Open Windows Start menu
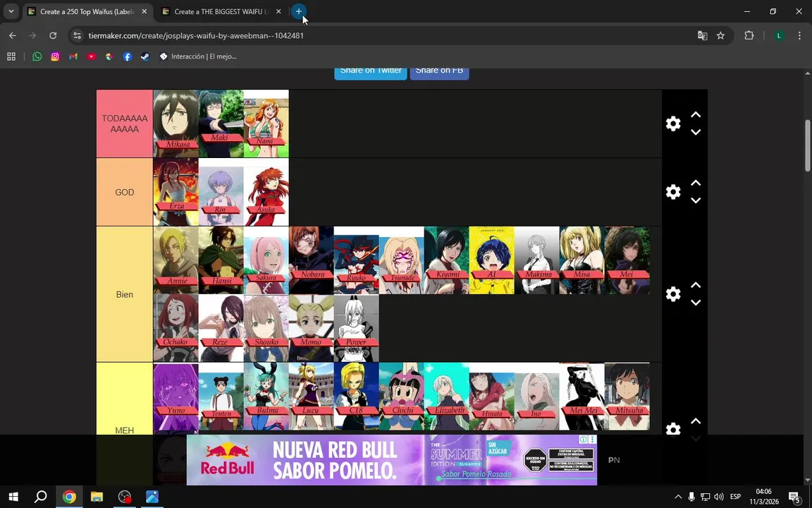812x508 pixels. point(13,497)
